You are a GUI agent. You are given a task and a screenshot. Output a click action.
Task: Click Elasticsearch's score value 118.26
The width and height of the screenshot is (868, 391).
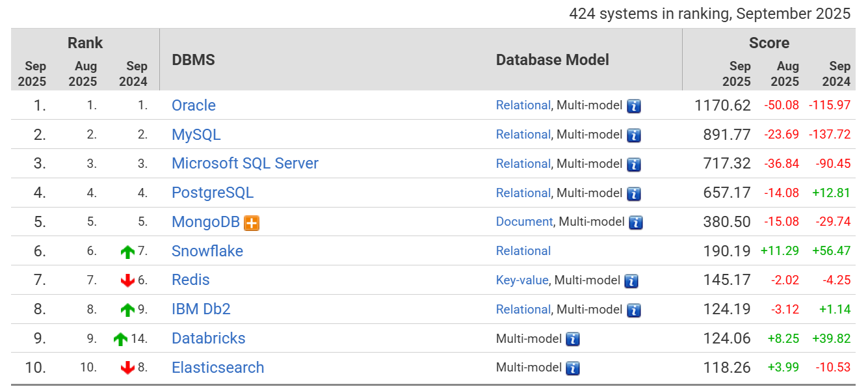[727, 368]
